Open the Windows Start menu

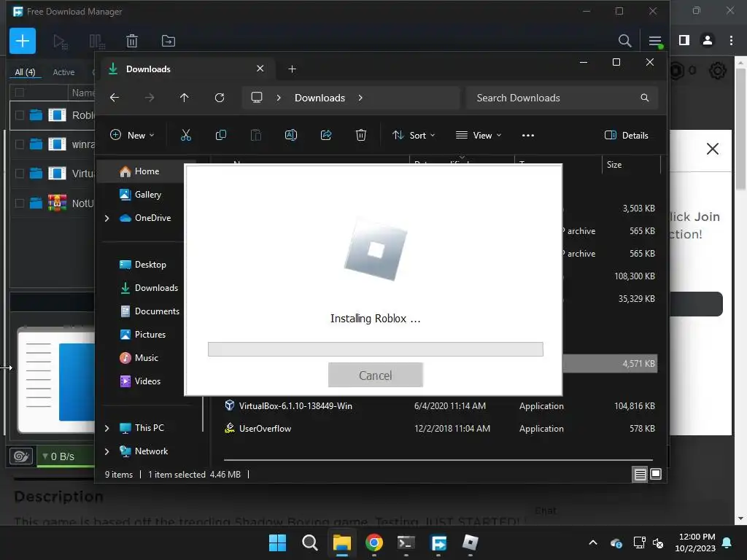(x=277, y=542)
